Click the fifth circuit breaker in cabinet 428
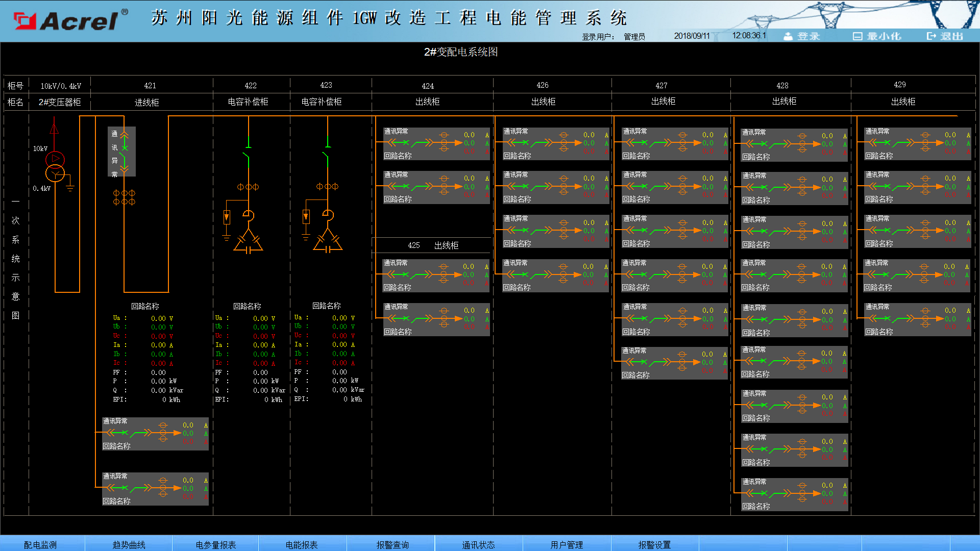The width and height of the screenshot is (980, 551). (795, 320)
